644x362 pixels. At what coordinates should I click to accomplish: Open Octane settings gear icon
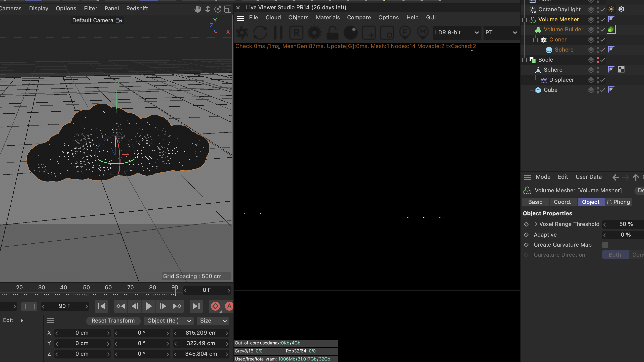(314, 32)
